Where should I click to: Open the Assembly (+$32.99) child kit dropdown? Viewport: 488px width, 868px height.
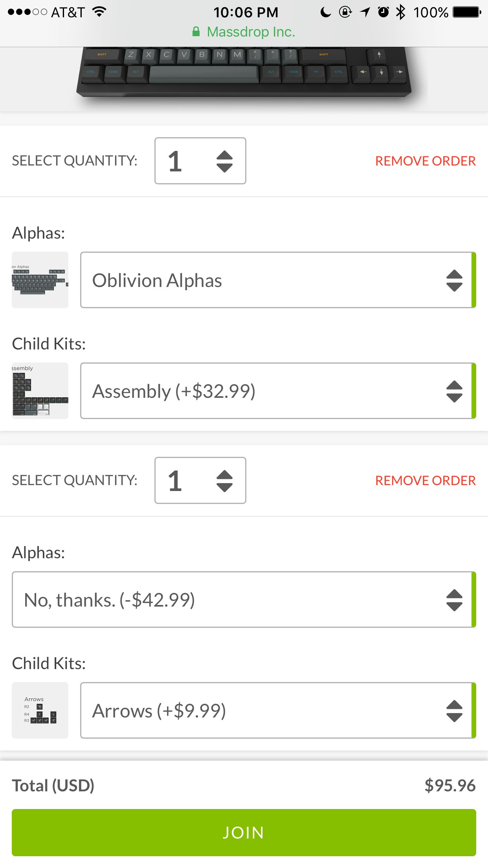coord(278,391)
